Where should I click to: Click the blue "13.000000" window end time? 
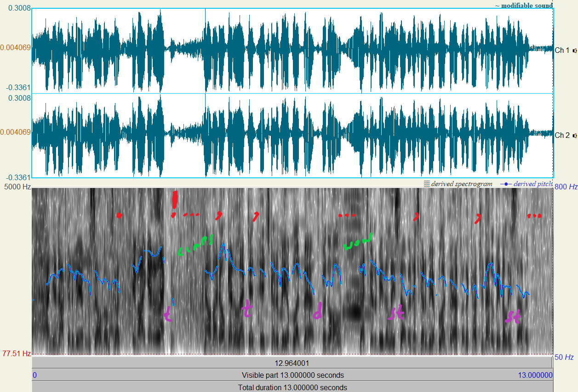535,375
